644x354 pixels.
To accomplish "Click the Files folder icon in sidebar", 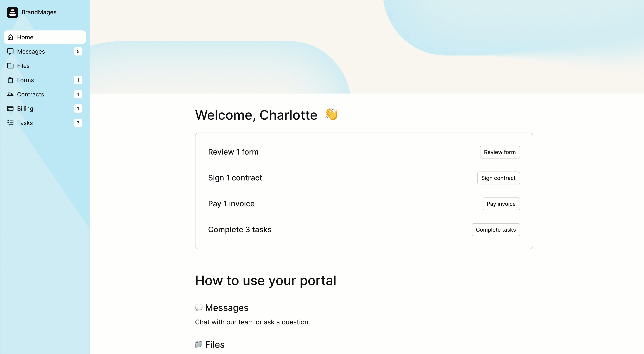I will pyautogui.click(x=10, y=66).
